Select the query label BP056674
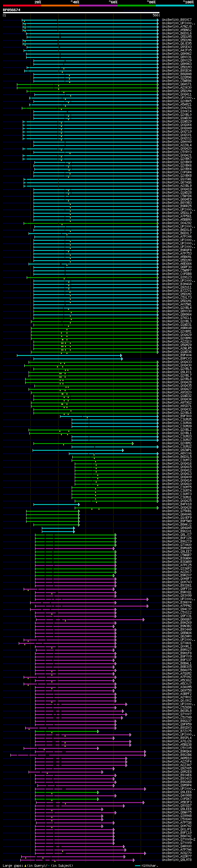 [x=11, y=10]
